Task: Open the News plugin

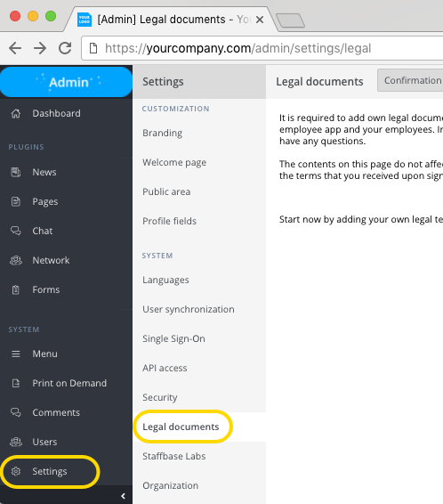Action: (x=66, y=172)
